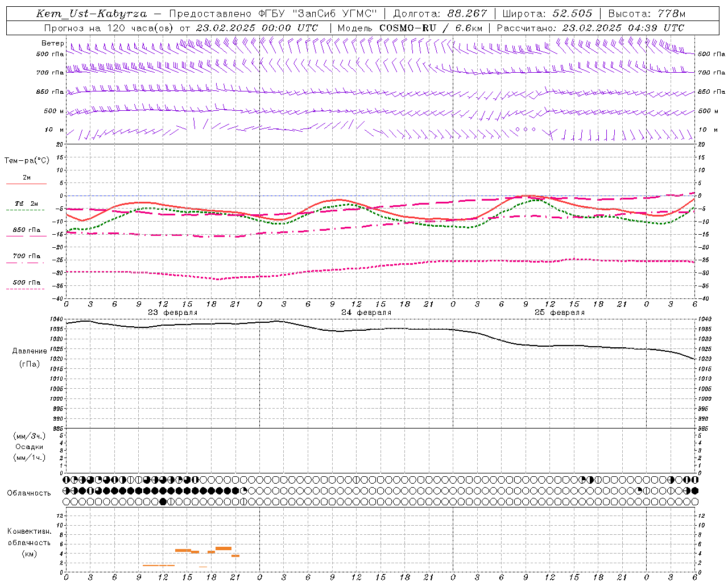Click the 23 февраля date label
The width and height of the screenshot is (728, 582).
pyautogui.click(x=173, y=313)
